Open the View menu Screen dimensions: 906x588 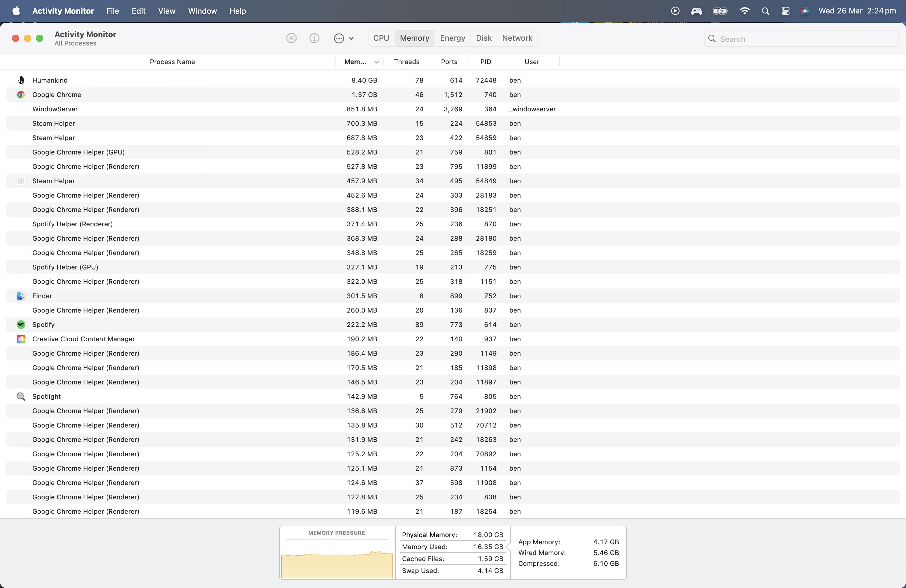tap(167, 11)
